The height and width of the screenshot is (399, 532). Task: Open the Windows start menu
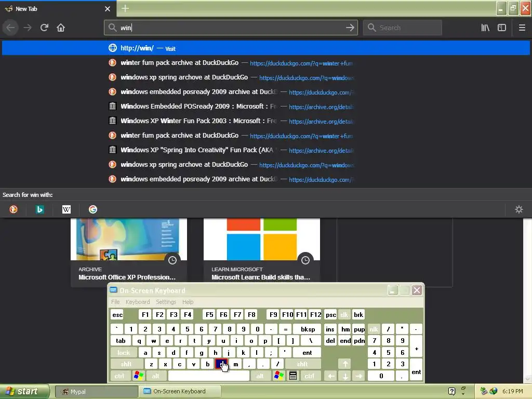point(24,391)
